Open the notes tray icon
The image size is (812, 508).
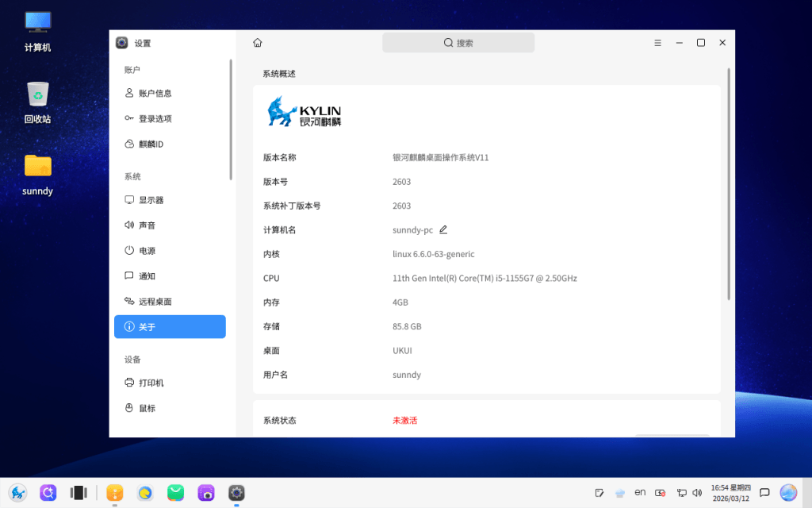click(599, 493)
